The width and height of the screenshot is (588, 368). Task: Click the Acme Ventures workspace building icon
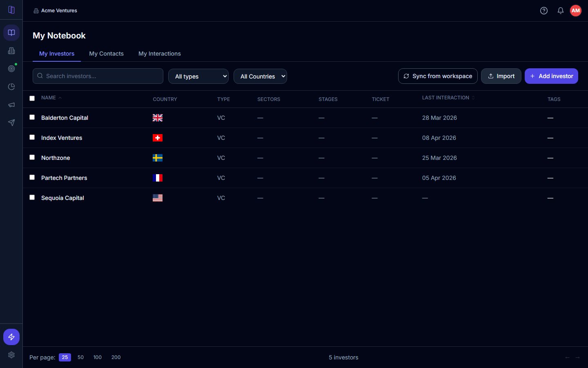coord(36,11)
